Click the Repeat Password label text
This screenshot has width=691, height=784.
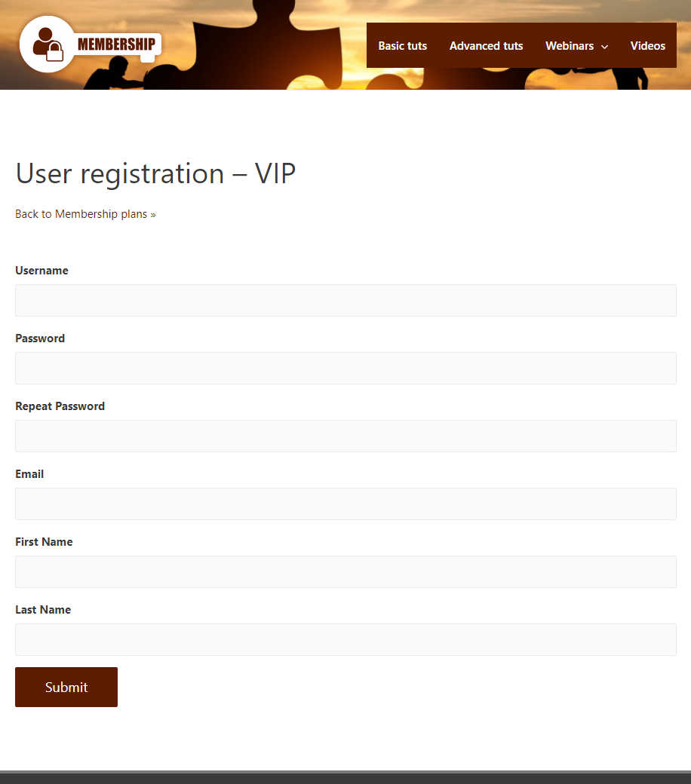(x=60, y=406)
